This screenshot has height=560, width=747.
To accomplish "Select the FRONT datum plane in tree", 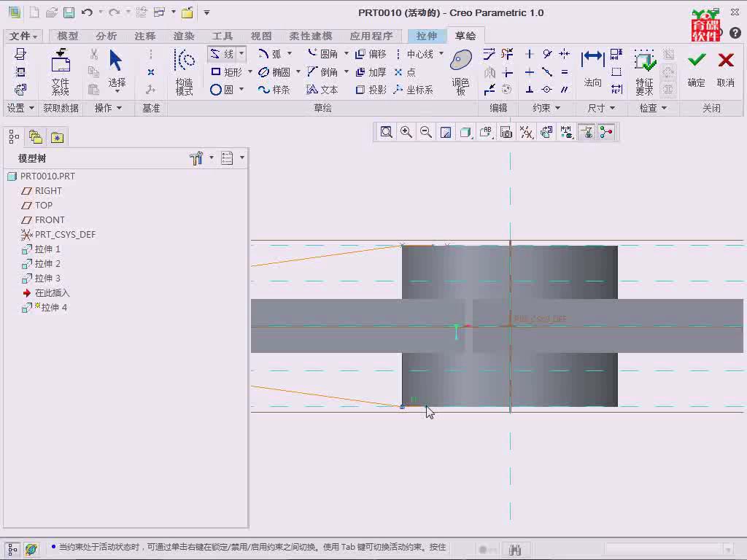I will [43, 219].
